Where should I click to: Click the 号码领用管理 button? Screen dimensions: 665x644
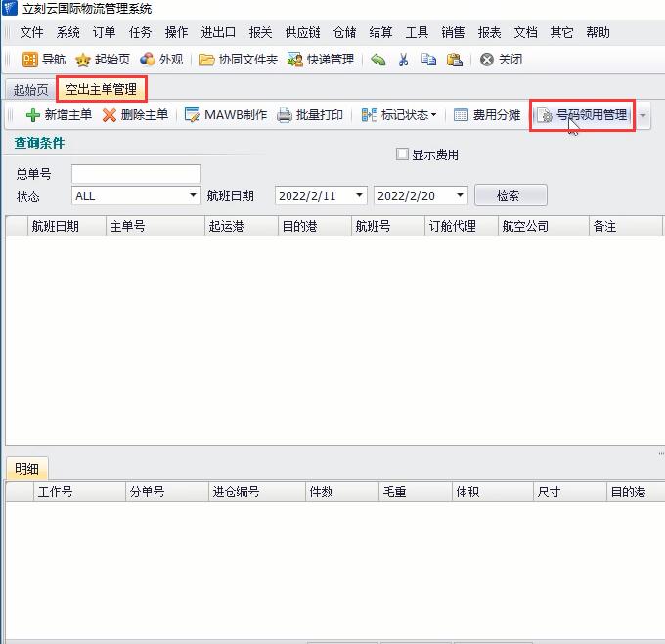(x=583, y=115)
